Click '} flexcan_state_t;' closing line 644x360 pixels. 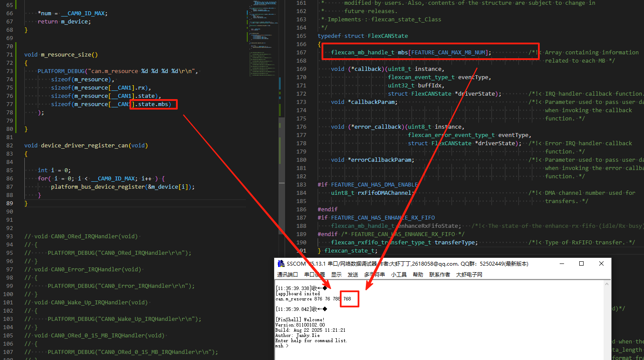coord(348,250)
